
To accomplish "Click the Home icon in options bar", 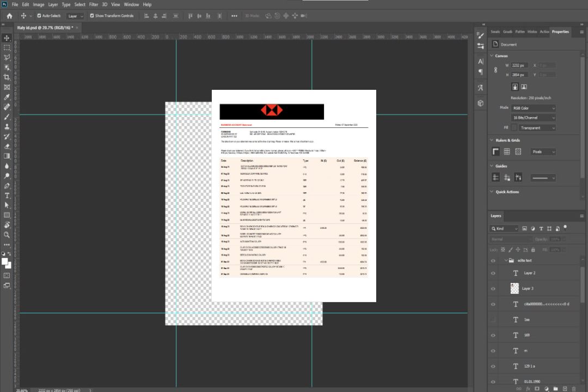I will coord(9,16).
